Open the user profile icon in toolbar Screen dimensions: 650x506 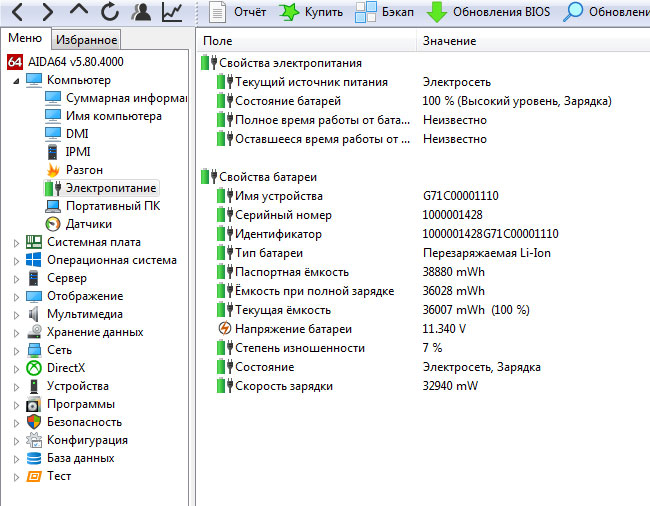click(141, 12)
